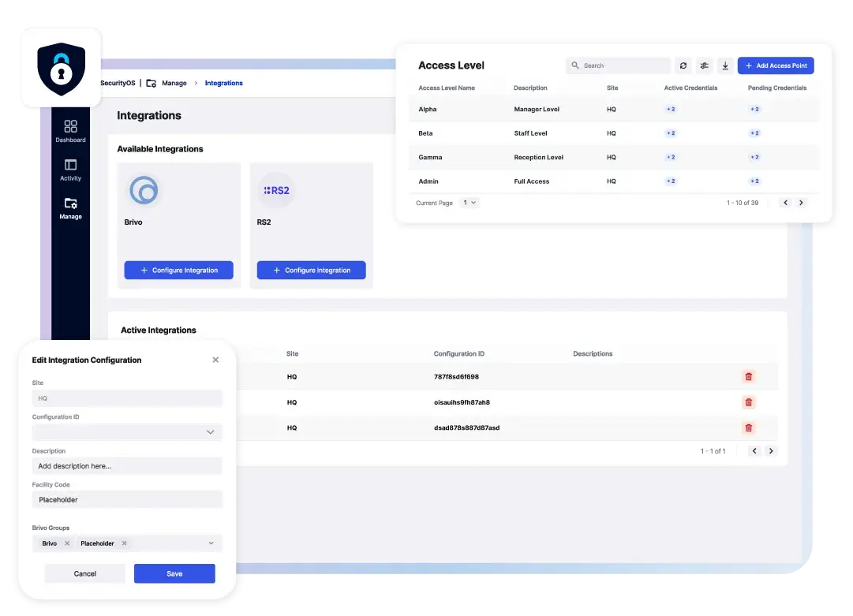Delete the integration with ID dsad878s887d87asd
This screenshot has width=853, height=616.
[749, 427]
